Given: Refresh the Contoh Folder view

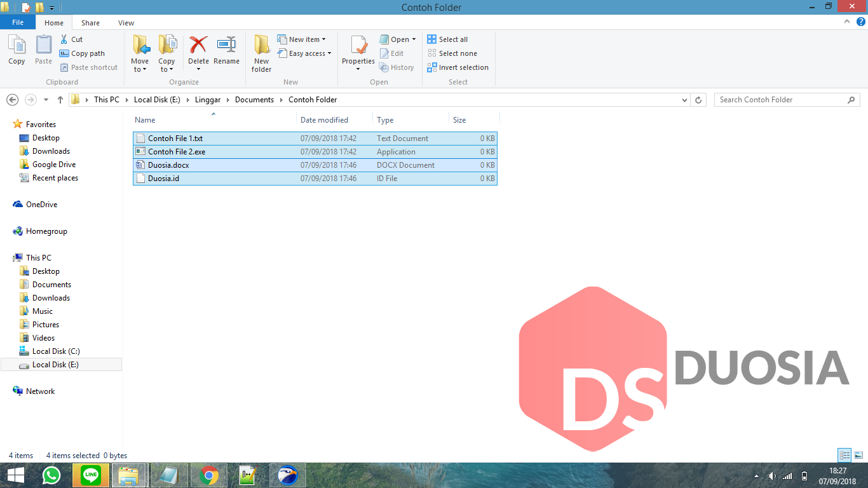Looking at the screenshot, I should coord(699,100).
